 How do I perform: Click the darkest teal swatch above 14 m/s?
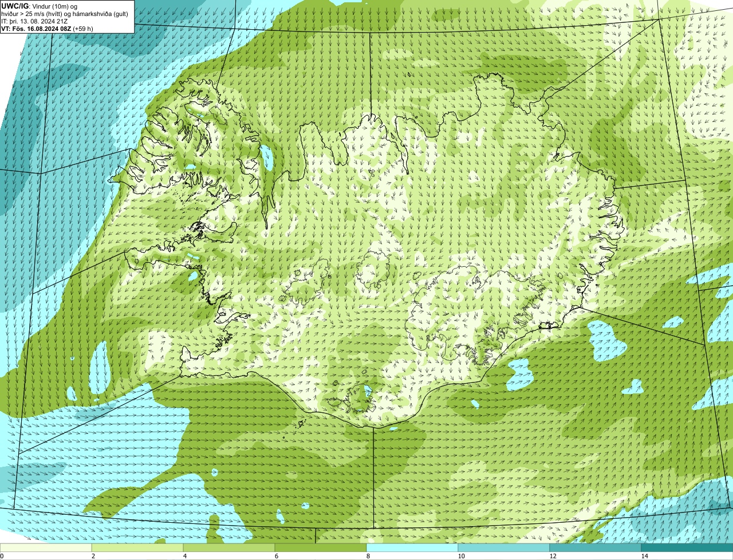(687, 548)
